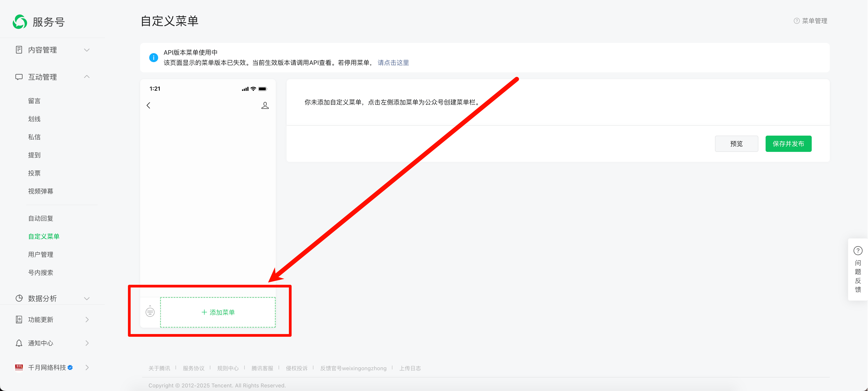Open the 功能更新 arrow

pyautogui.click(x=87, y=320)
